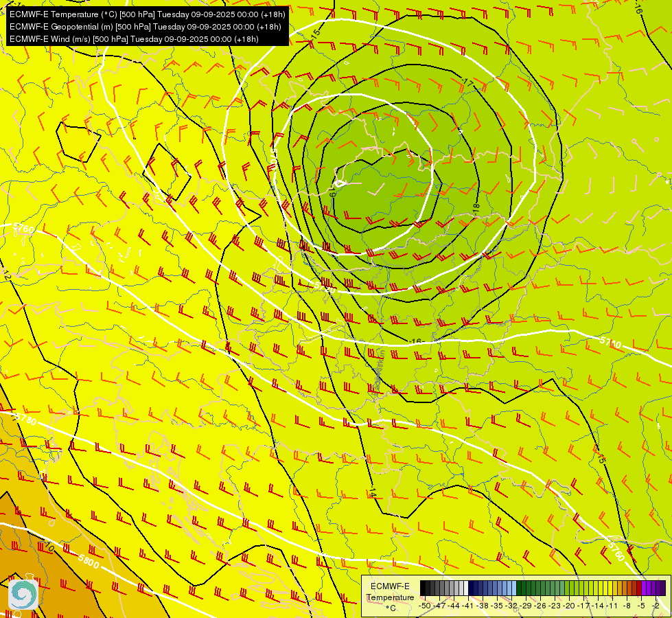This screenshot has width=672, height=618.
Task: Select the -35 legend tick label
Action: point(498,606)
